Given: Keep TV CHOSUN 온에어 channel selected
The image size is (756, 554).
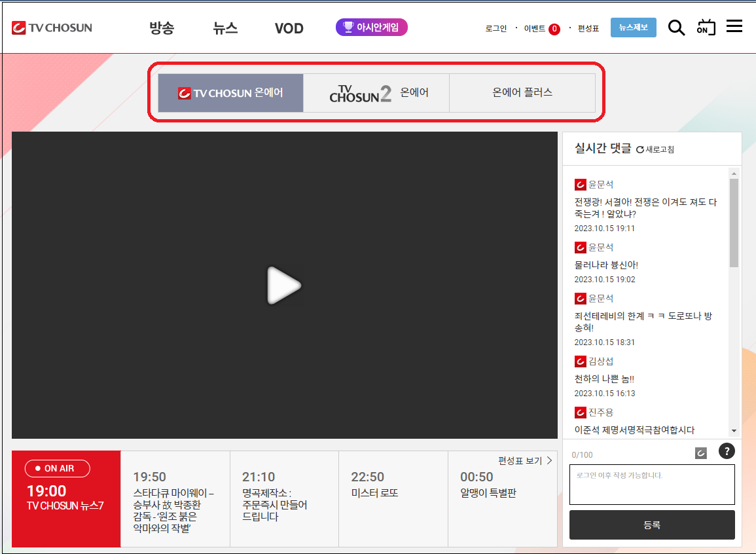Looking at the screenshot, I should point(230,93).
